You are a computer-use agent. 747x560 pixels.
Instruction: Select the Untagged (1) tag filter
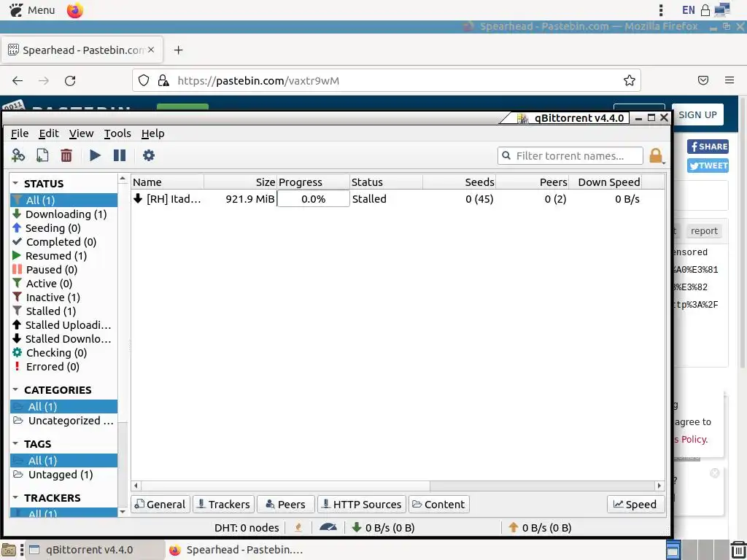click(64, 474)
